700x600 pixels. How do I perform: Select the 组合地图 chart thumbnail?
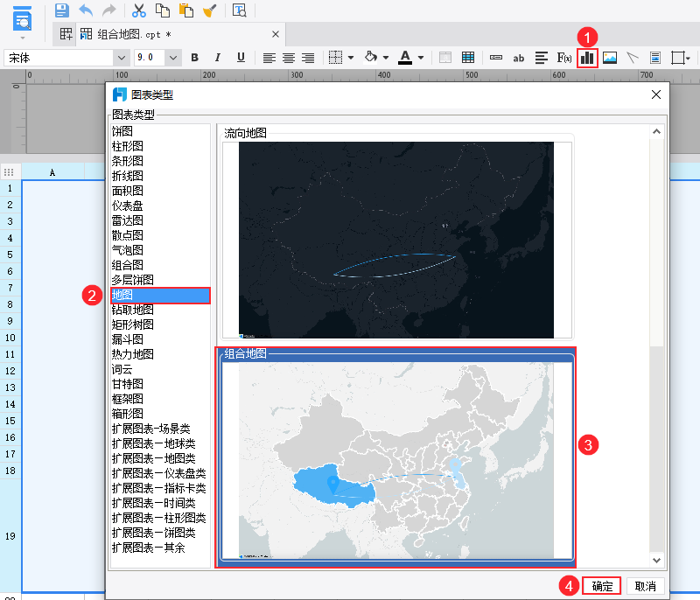tap(396, 457)
